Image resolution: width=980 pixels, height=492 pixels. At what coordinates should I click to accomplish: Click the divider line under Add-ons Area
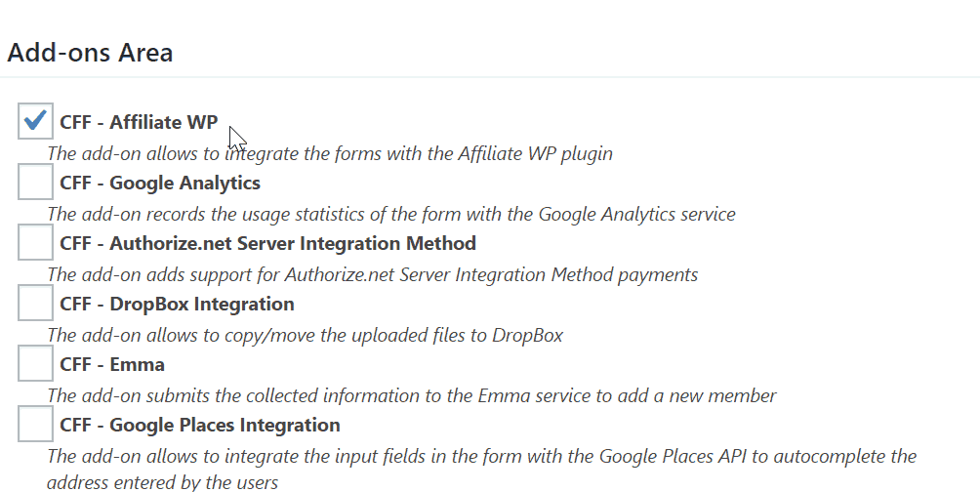pos(490,77)
